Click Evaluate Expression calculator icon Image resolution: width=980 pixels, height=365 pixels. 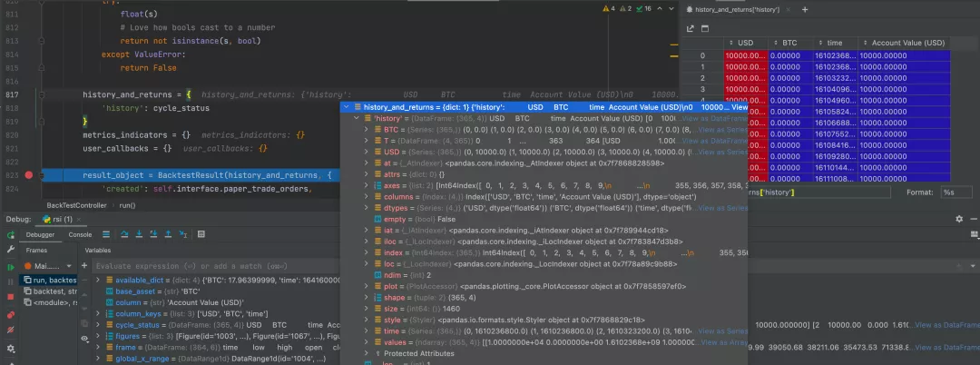tap(201, 234)
